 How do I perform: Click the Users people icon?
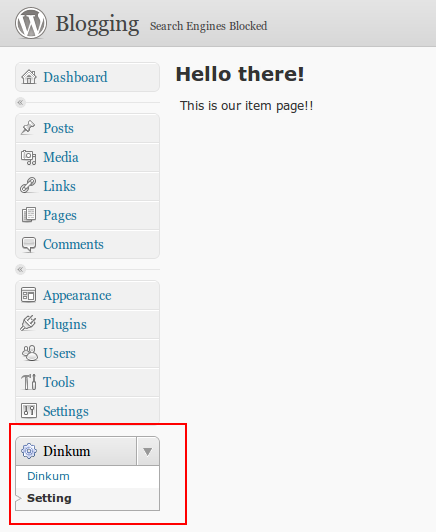(x=30, y=353)
